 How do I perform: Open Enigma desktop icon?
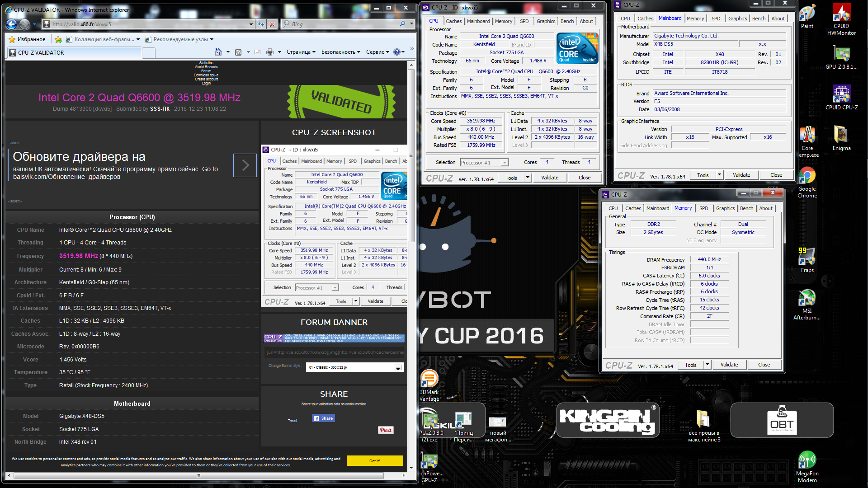click(x=841, y=138)
